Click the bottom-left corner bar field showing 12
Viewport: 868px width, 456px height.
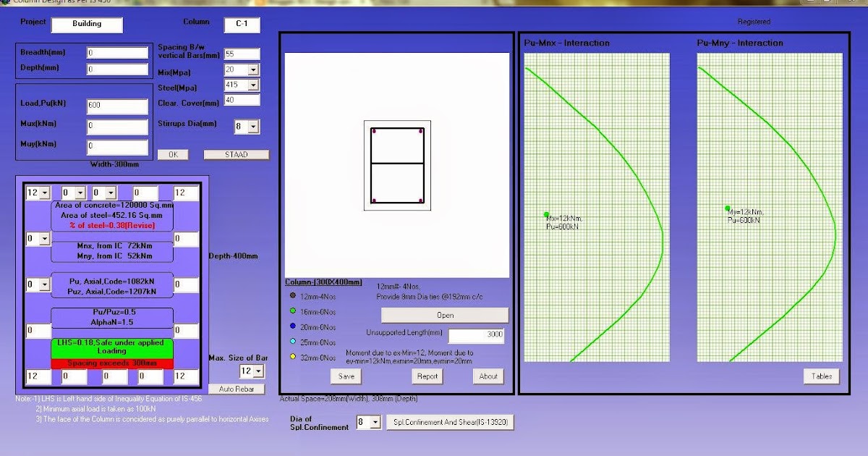tap(38, 376)
